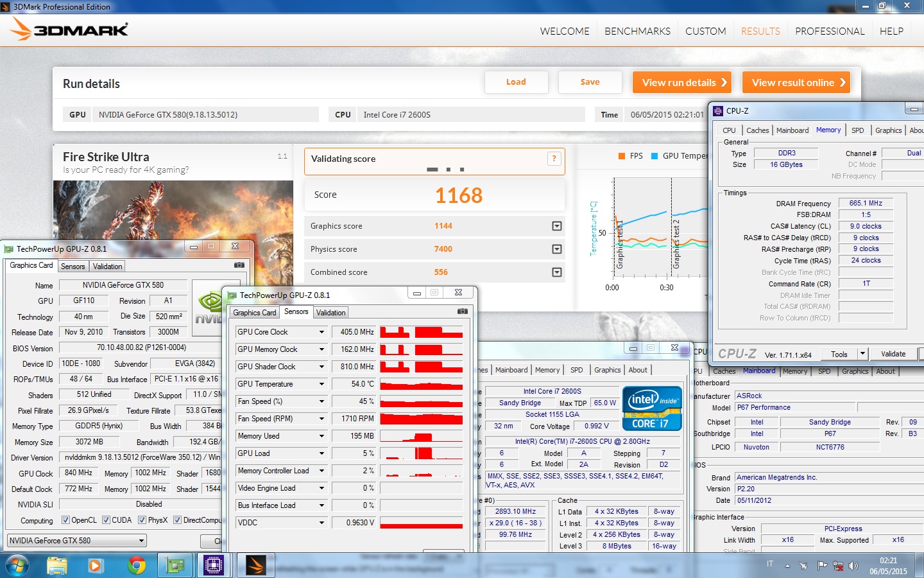Toggle the CUDA checkbox in GPU-Z
The image size is (924, 578).
click(106, 520)
